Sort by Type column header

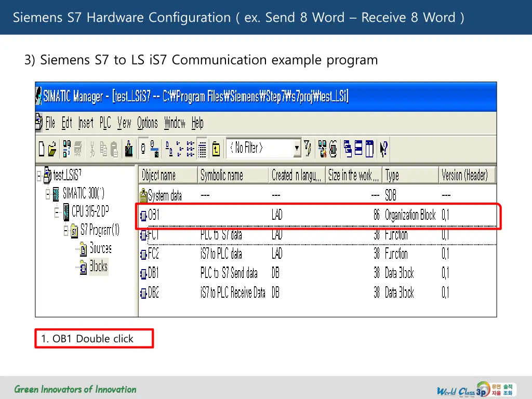pyautogui.click(x=410, y=176)
